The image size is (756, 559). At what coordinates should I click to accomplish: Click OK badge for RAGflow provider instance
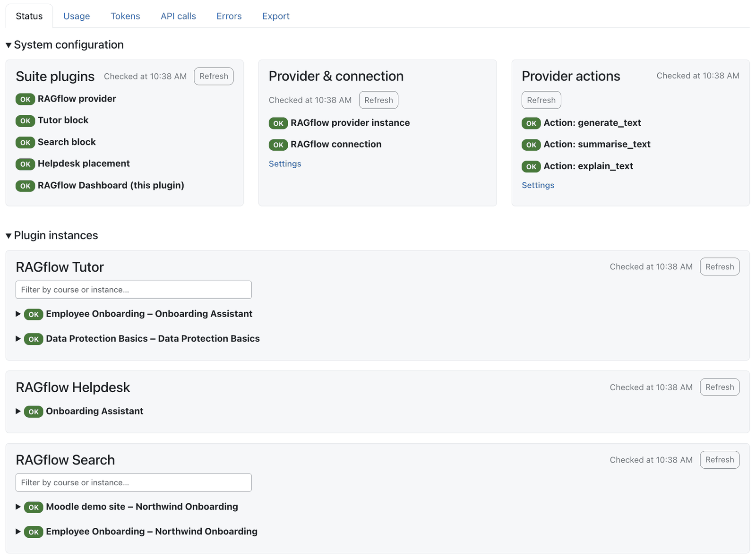pos(278,123)
